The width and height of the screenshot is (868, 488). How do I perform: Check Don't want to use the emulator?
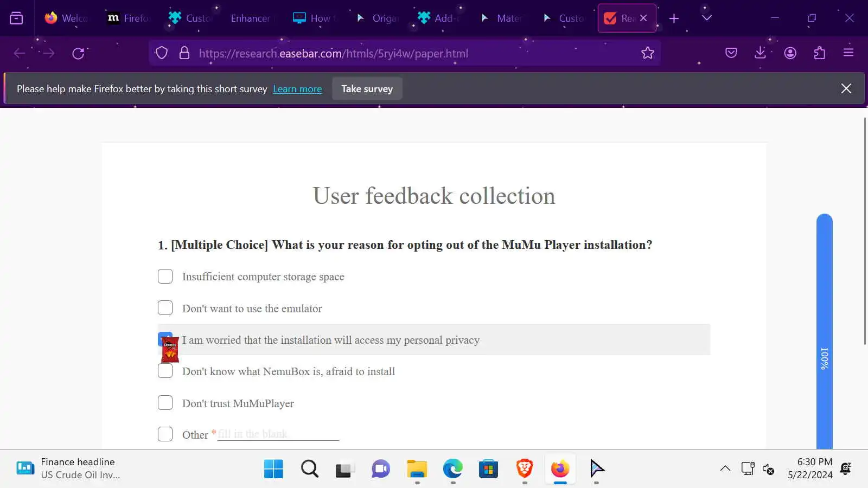(x=165, y=308)
